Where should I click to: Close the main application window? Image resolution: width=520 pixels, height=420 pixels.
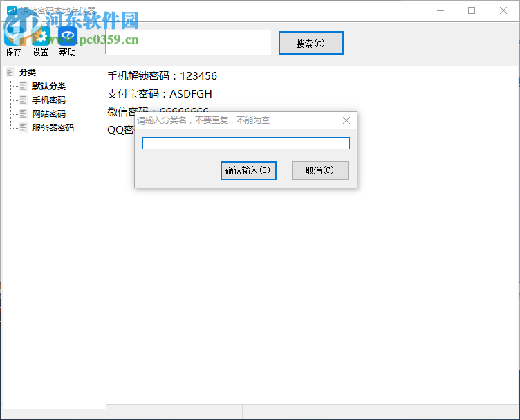coord(503,10)
